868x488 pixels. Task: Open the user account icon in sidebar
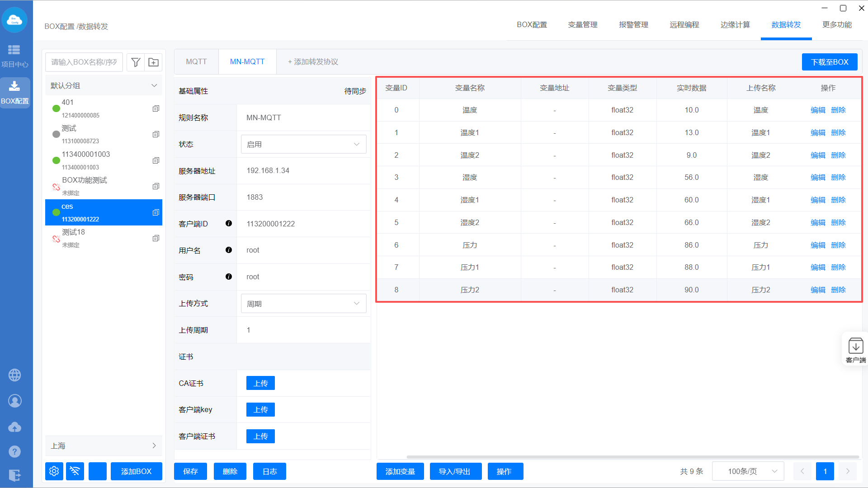[14, 401]
